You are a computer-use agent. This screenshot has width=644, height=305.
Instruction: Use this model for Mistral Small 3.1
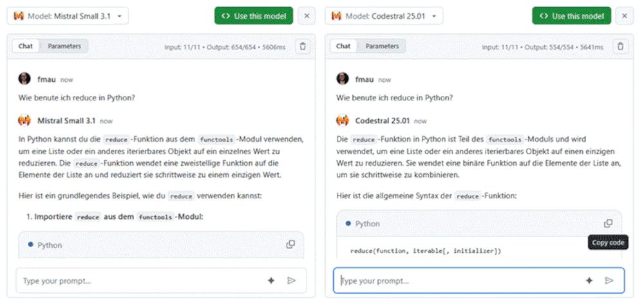pyautogui.click(x=254, y=16)
